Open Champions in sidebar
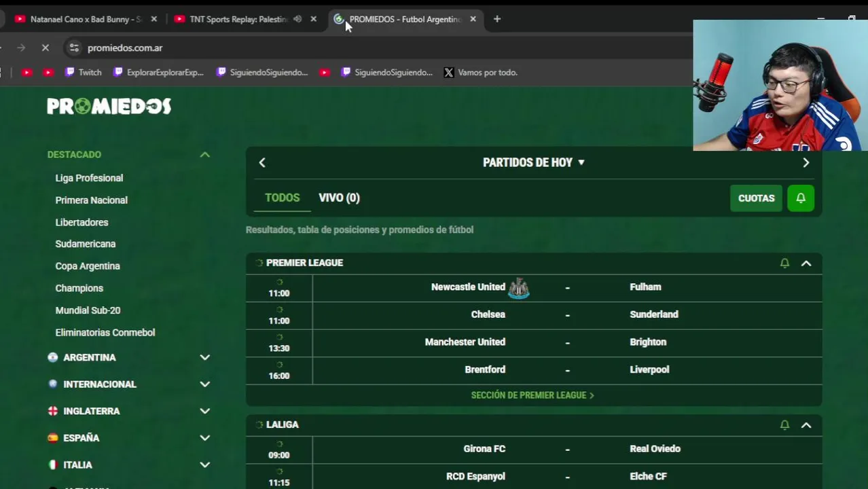868x489 pixels. 79,288
